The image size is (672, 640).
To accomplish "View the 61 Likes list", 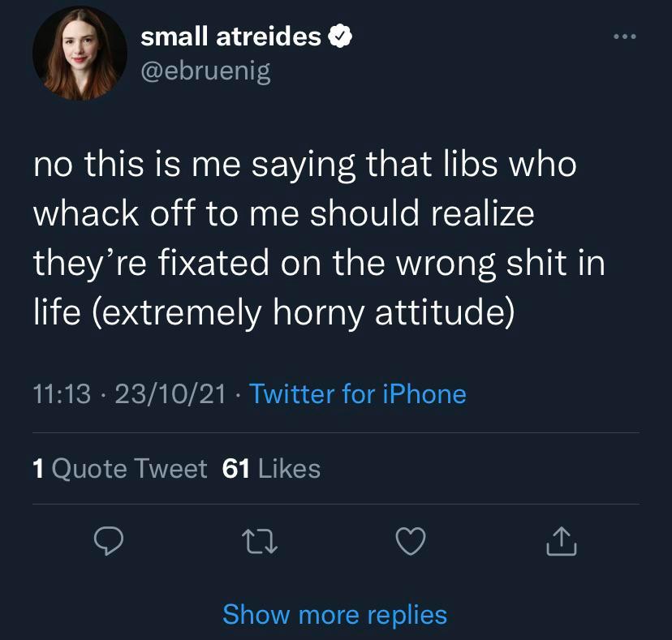I will tap(271, 469).
